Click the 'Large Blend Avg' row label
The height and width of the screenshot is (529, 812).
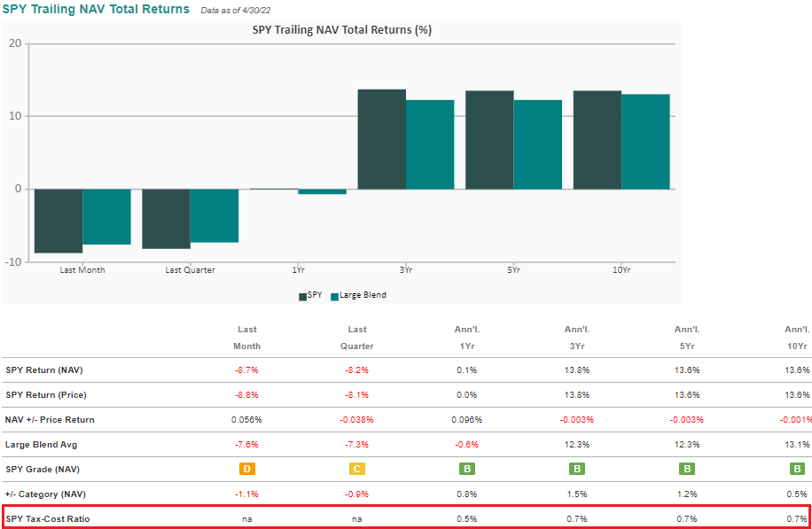[x=41, y=445]
